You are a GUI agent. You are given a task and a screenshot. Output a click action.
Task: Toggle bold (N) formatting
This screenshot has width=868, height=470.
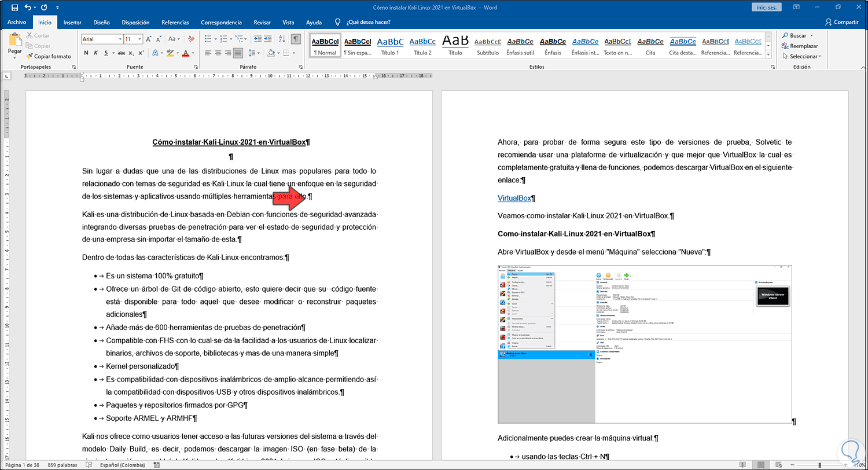click(x=86, y=53)
